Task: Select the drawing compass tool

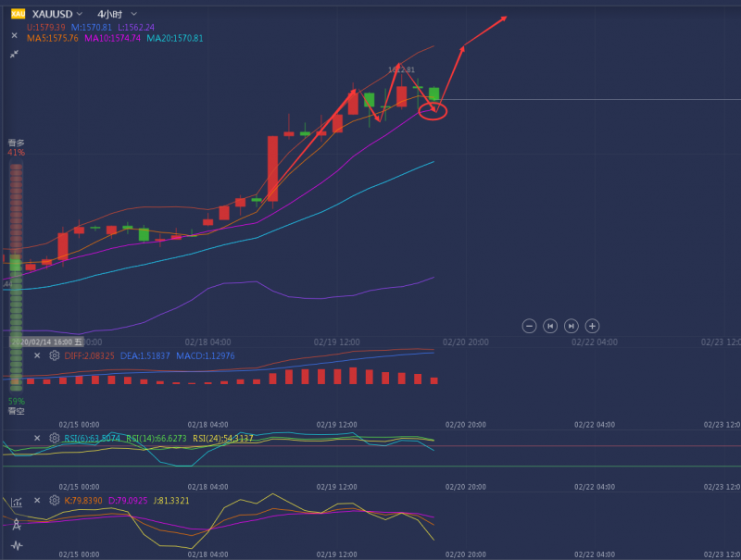Action: tap(17, 524)
